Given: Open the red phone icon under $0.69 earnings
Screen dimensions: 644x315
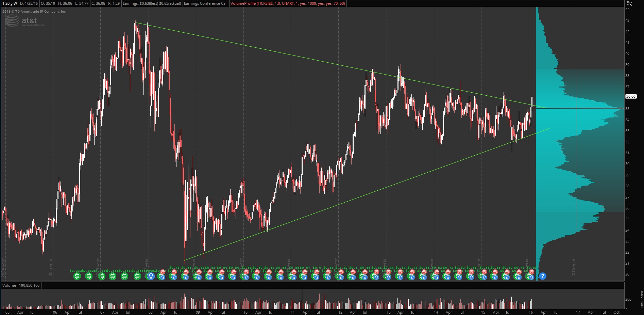Looking at the screenshot, I should pyautogui.click(x=507, y=272).
